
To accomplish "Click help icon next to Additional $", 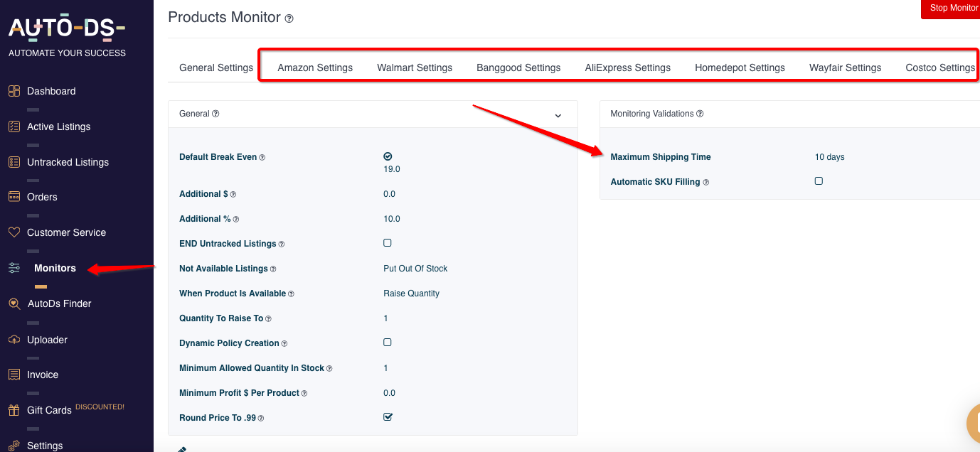I will coord(233,195).
